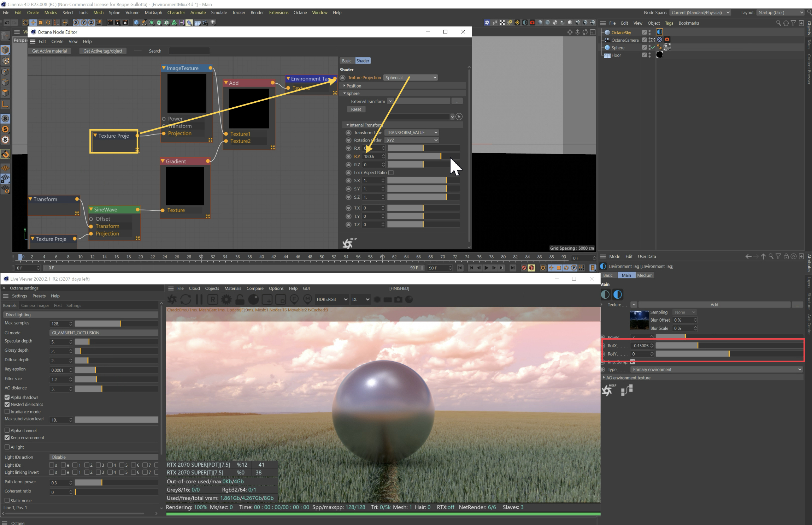Enable the Lock Aspect Ratio checkbox
The height and width of the screenshot is (525, 812).
click(x=391, y=173)
